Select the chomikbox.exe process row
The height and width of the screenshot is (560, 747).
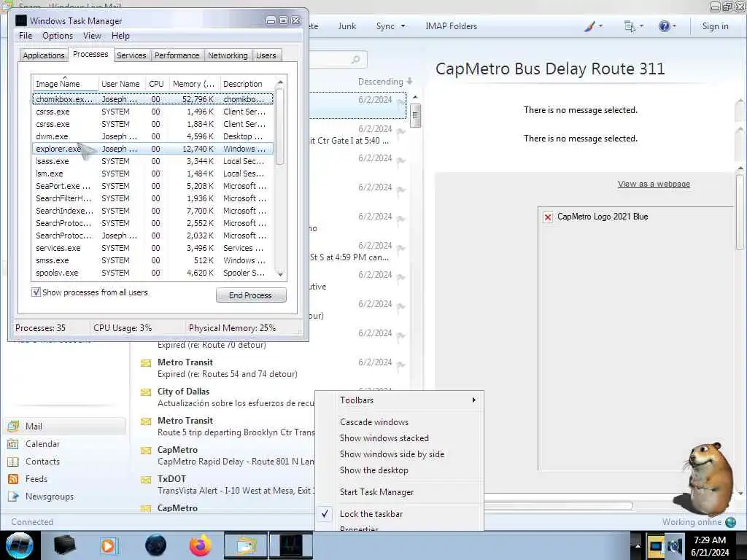coord(152,99)
